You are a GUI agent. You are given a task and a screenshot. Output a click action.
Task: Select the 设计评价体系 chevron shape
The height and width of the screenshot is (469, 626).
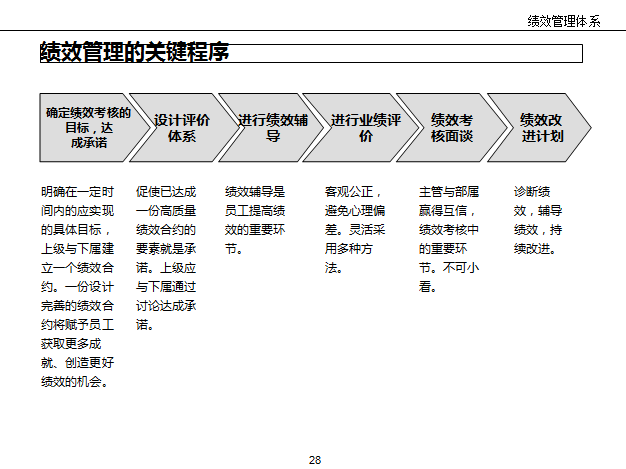(x=182, y=128)
